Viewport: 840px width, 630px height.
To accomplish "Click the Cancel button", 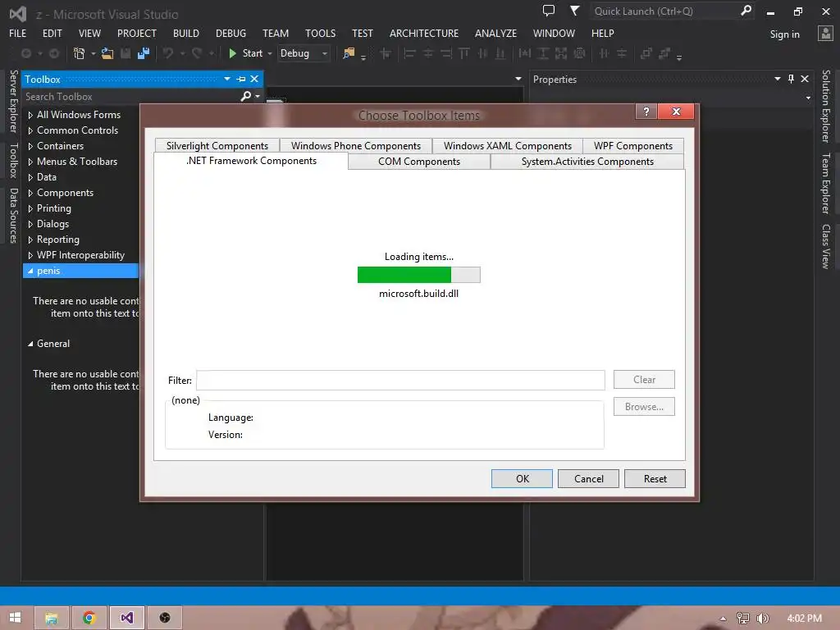I will (x=588, y=479).
